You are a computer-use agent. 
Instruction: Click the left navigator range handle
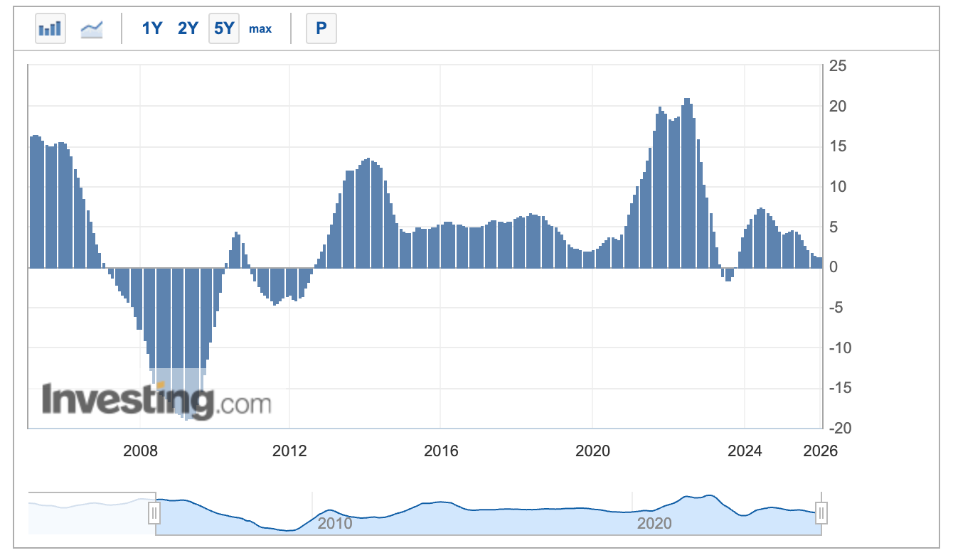[155, 512]
